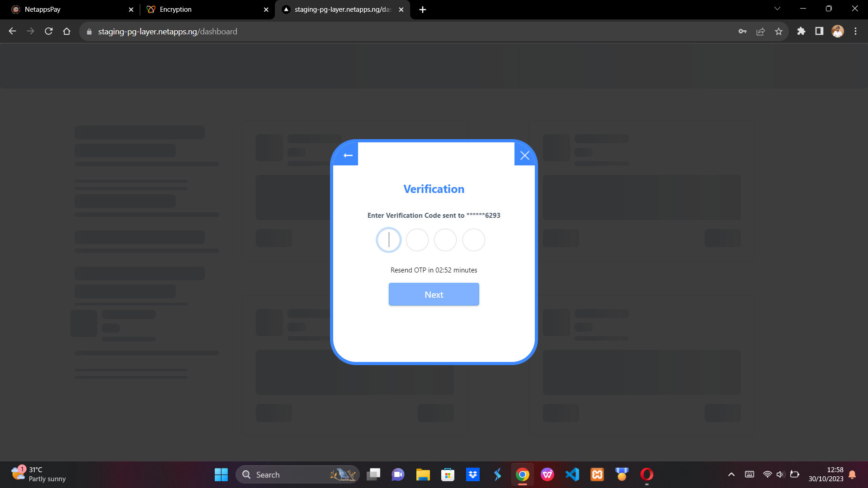Screen dimensions: 868x488
Task: Click the second OTP digit circle
Action: (x=417, y=240)
